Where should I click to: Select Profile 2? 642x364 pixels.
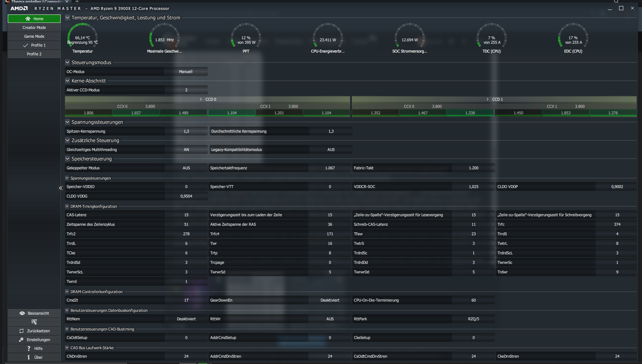34,54
